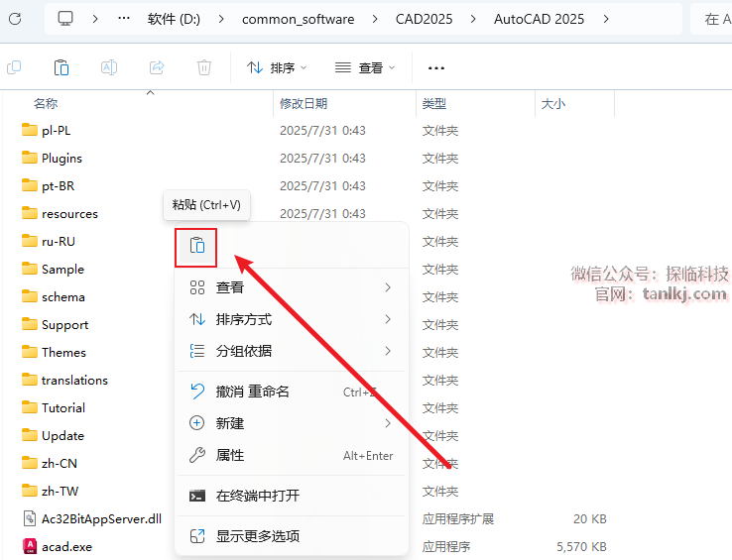Choose 显示更多选项 in context menu
732x560 pixels.
292,536
